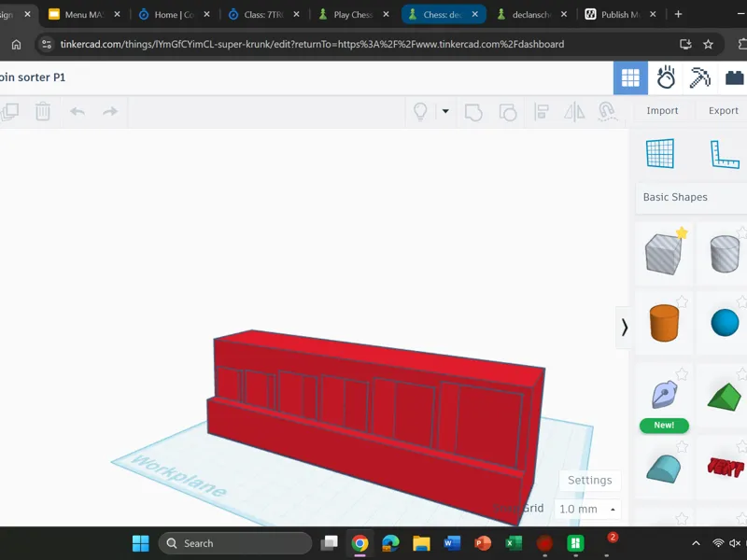The height and width of the screenshot is (560, 747).
Task: Open the Align tool
Action: [x=542, y=112]
